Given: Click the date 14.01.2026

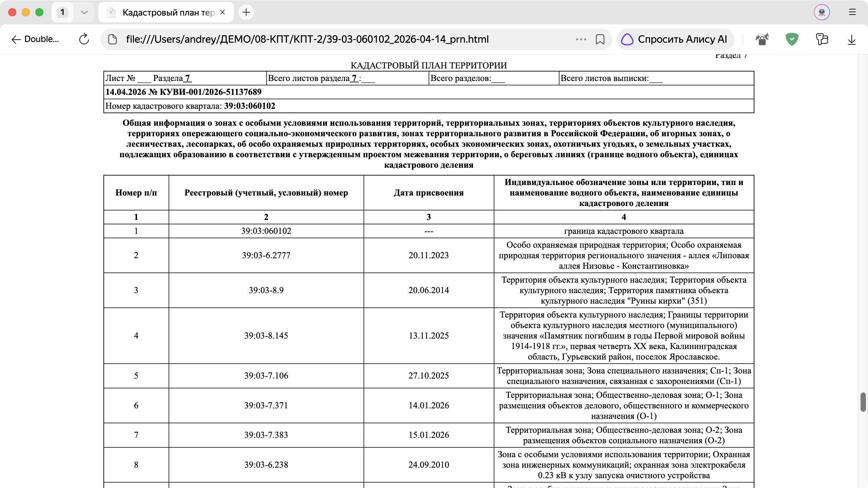Looking at the screenshot, I should pos(429,405).
